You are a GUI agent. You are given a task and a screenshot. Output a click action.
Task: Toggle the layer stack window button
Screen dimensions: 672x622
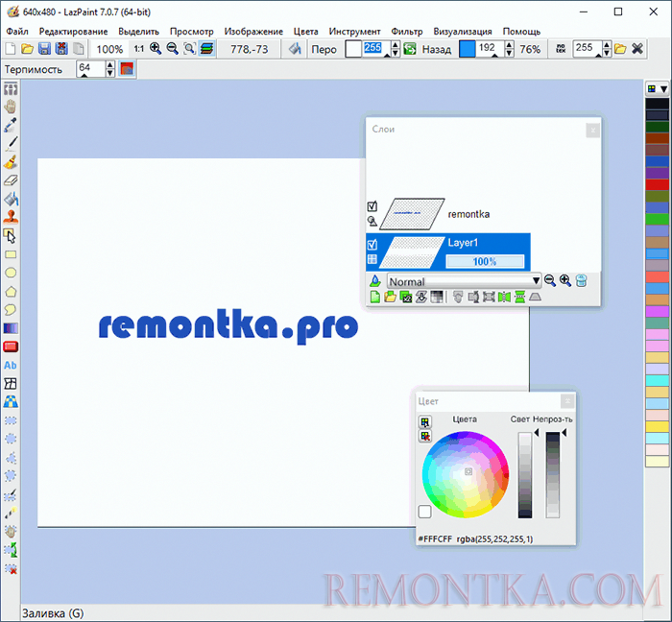pos(206,49)
